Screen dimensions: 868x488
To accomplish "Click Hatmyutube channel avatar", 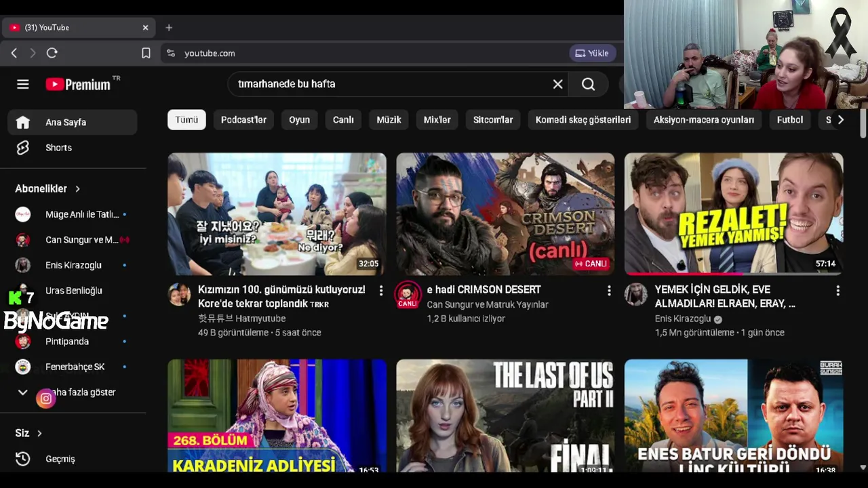I will (180, 295).
